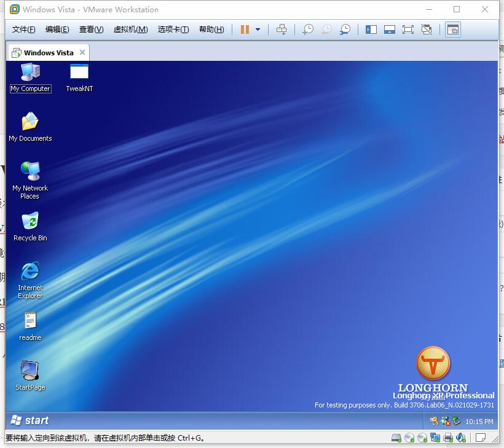The image size is (504, 448).
Task: Select the Internet Explorer desktop icon
Action: click(30, 281)
